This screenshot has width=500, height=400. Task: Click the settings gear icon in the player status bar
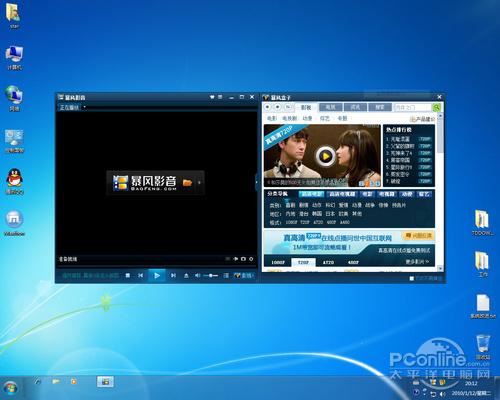coord(251,259)
